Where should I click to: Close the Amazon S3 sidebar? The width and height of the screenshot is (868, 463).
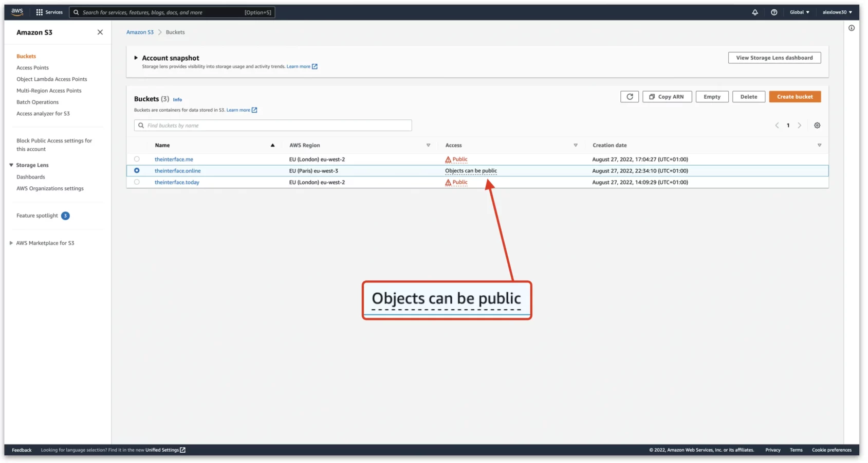point(100,32)
